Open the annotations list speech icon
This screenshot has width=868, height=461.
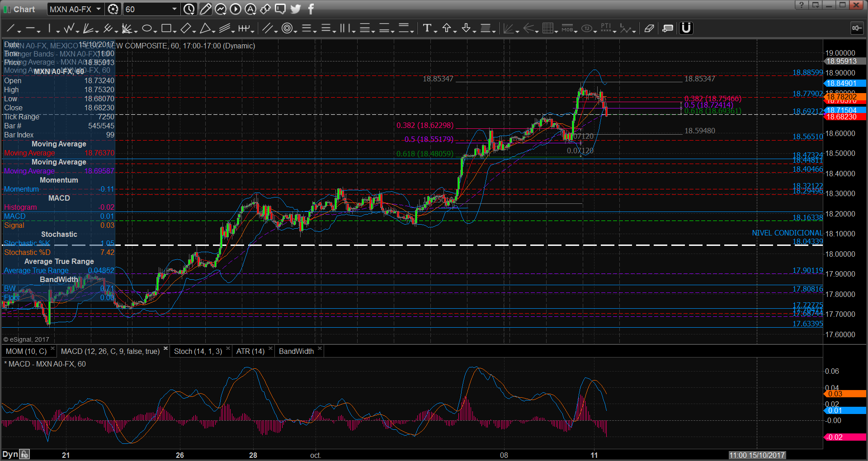coord(668,28)
